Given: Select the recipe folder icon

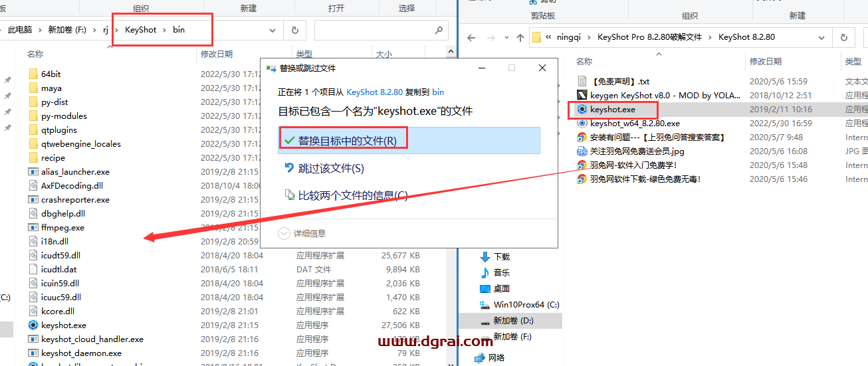Looking at the screenshot, I should point(33,157).
